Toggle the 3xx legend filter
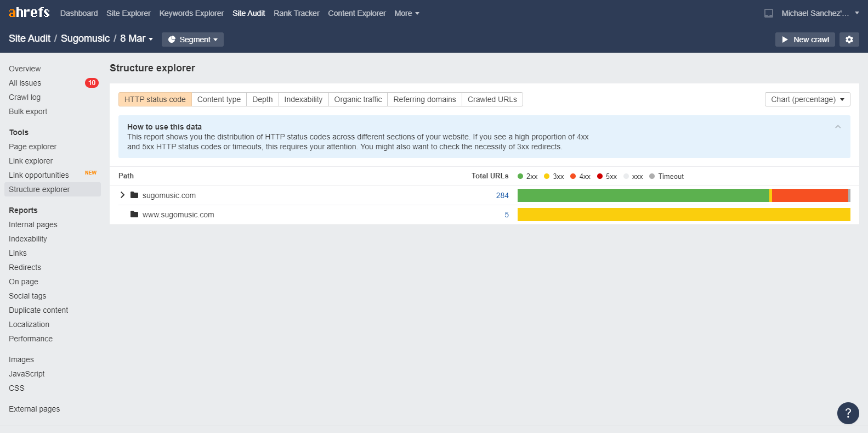868x433 pixels. (x=554, y=176)
